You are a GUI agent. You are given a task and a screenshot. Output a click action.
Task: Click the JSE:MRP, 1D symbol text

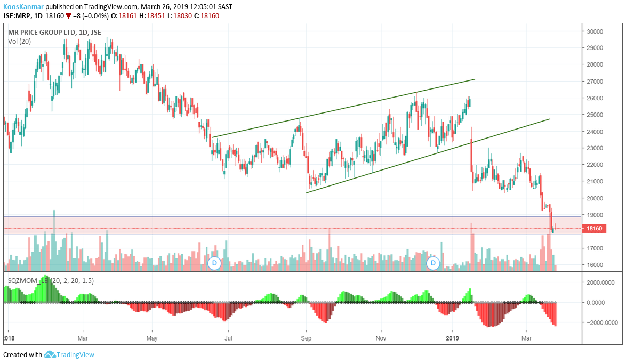pos(22,16)
